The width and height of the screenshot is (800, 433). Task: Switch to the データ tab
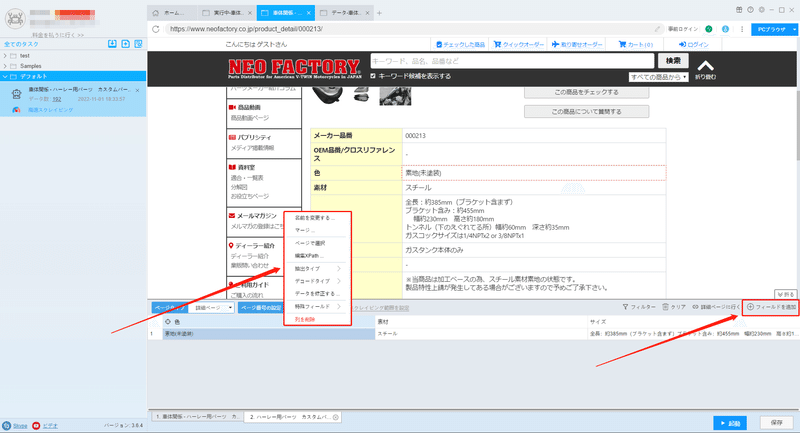coord(344,13)
